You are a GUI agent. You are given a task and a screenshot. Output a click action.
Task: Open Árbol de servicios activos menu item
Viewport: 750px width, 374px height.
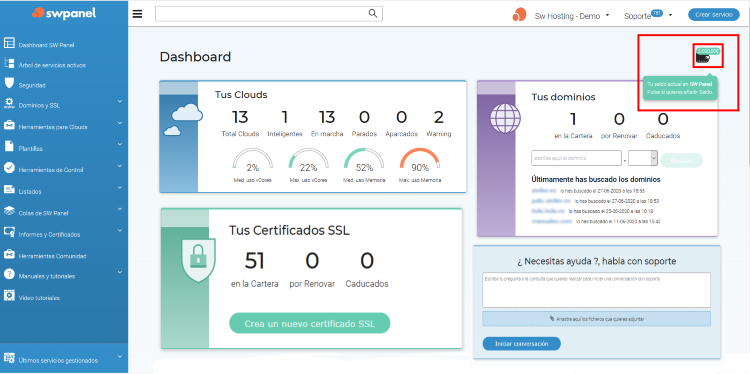[52, 65]
